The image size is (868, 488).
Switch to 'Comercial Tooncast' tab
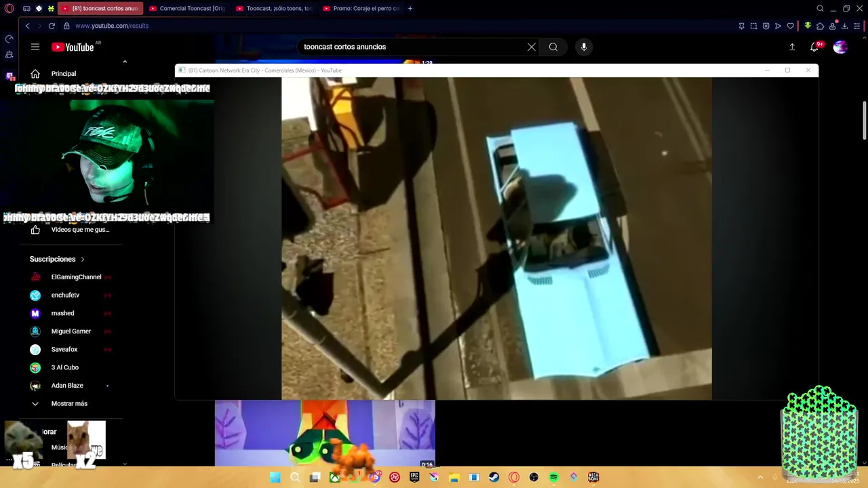(187, 9)
